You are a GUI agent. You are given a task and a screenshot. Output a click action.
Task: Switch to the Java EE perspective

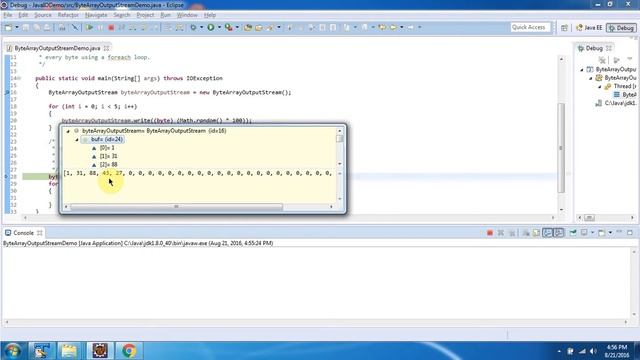[589, 28]
